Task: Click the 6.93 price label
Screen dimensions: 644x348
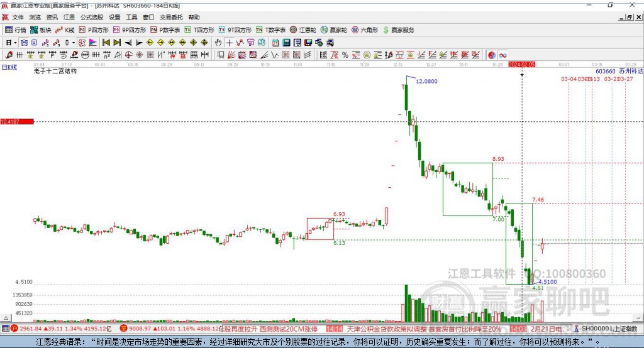Action: point(339,214)
